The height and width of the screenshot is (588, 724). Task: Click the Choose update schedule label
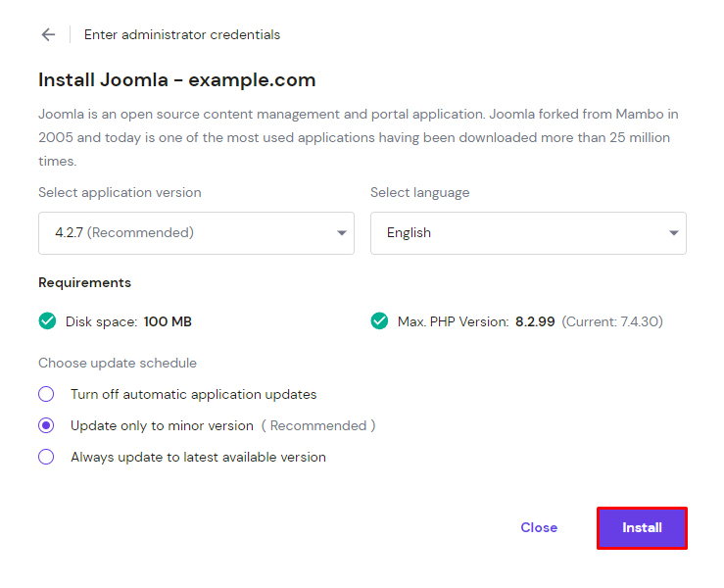point(118,363)
